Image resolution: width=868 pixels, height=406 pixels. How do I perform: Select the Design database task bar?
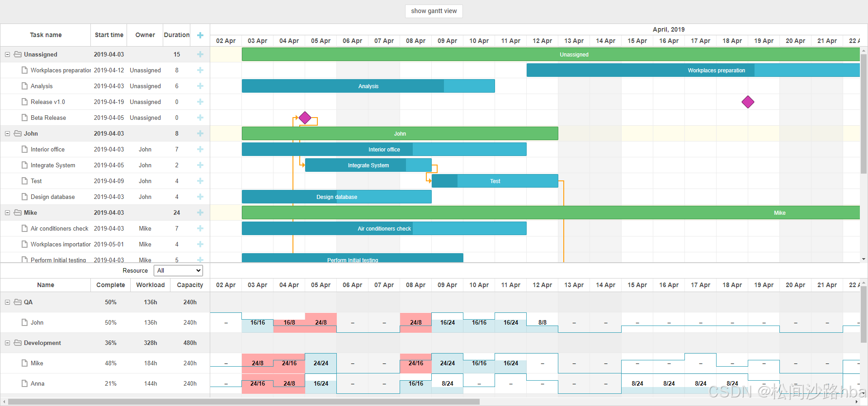337,197
